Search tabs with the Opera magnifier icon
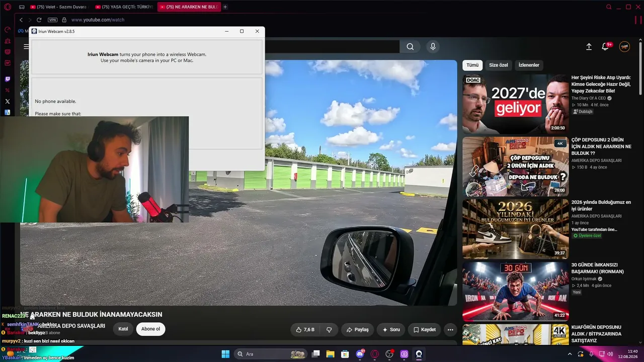The width and height of the screenshot is (644, 362). pos(609,7)
